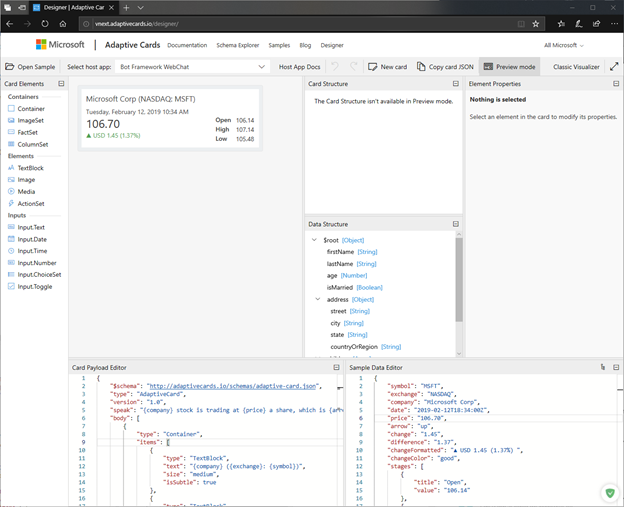The image size is (624, 507).
Task: Click the Copy card JSON icon
Action: 421,66
